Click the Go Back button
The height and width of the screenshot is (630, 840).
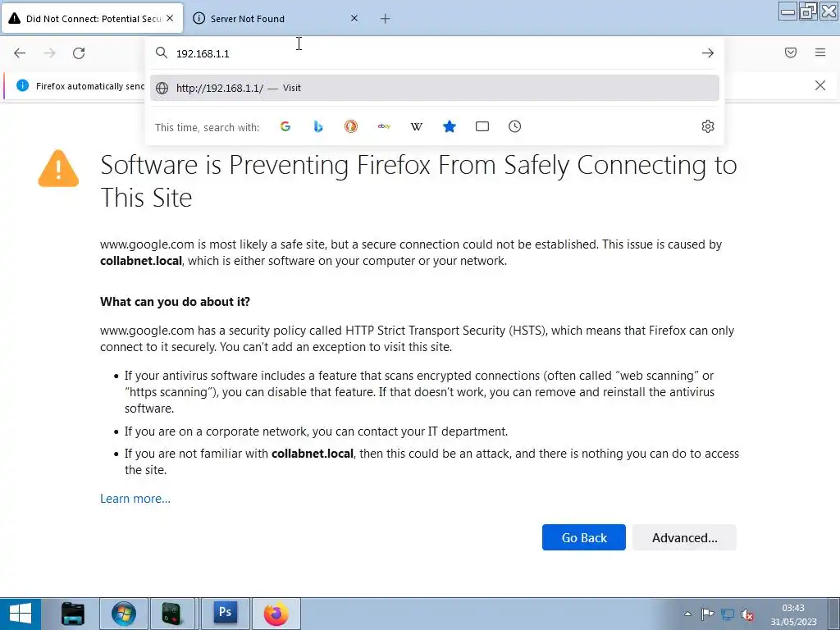(584, 537)
